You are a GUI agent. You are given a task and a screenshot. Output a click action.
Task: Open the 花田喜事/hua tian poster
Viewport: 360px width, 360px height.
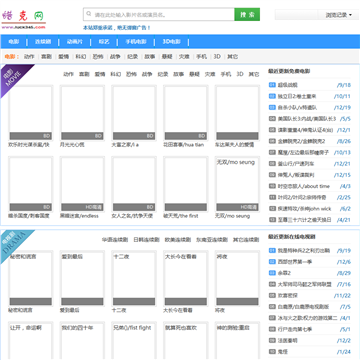coord(186,113)
